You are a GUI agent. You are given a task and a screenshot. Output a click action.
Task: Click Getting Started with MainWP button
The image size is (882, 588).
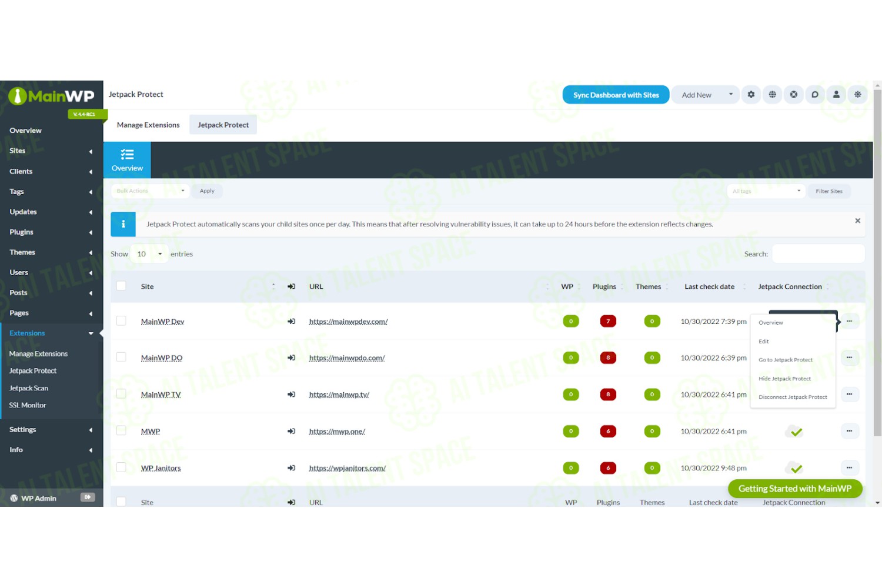click(795, 489)
